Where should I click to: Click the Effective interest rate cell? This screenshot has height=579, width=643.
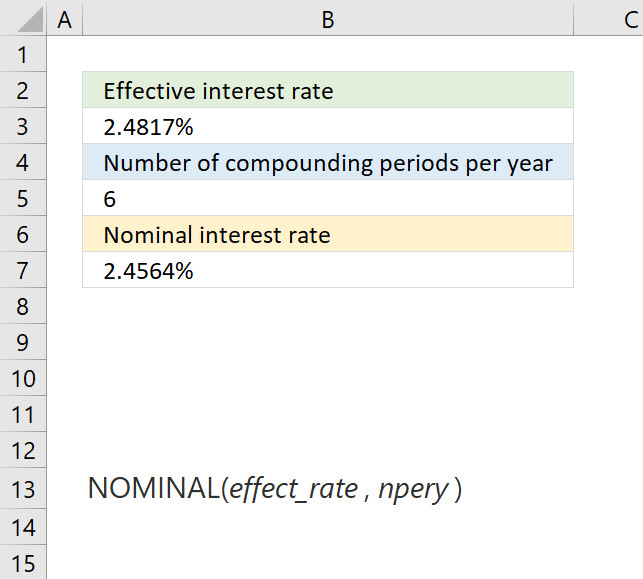point(328,90)
